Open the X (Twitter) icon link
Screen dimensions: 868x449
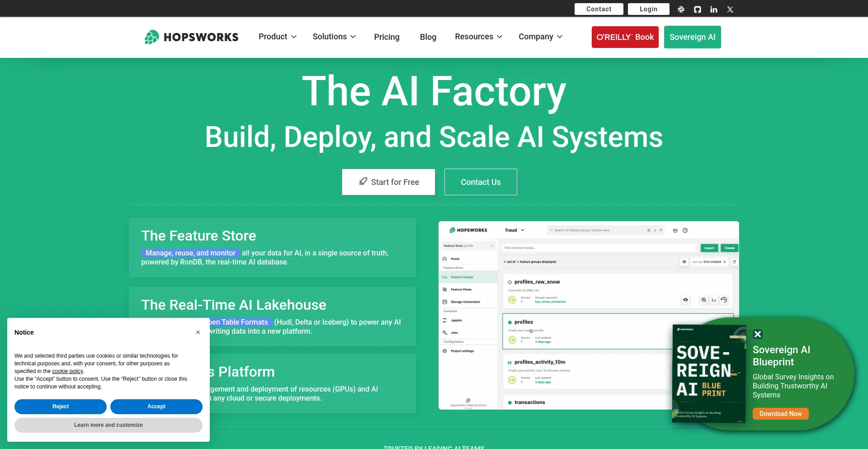pos(730,9)
